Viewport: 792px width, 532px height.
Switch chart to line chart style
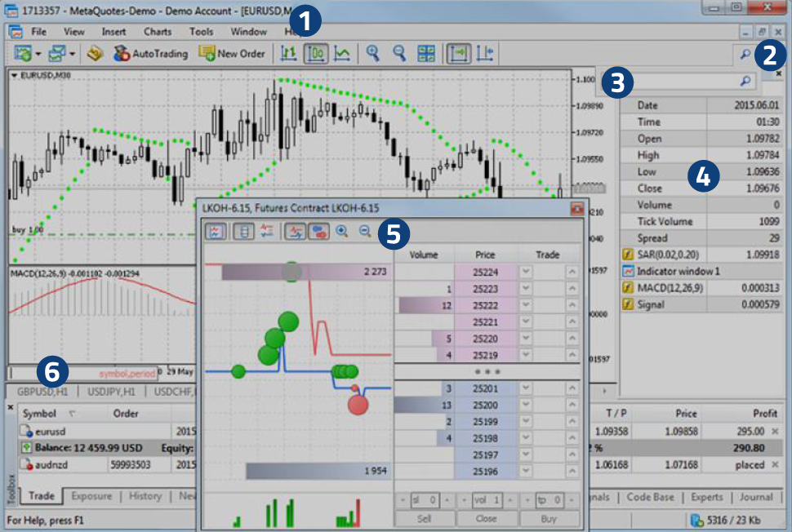pyautogui.click(x=342, y=53)
